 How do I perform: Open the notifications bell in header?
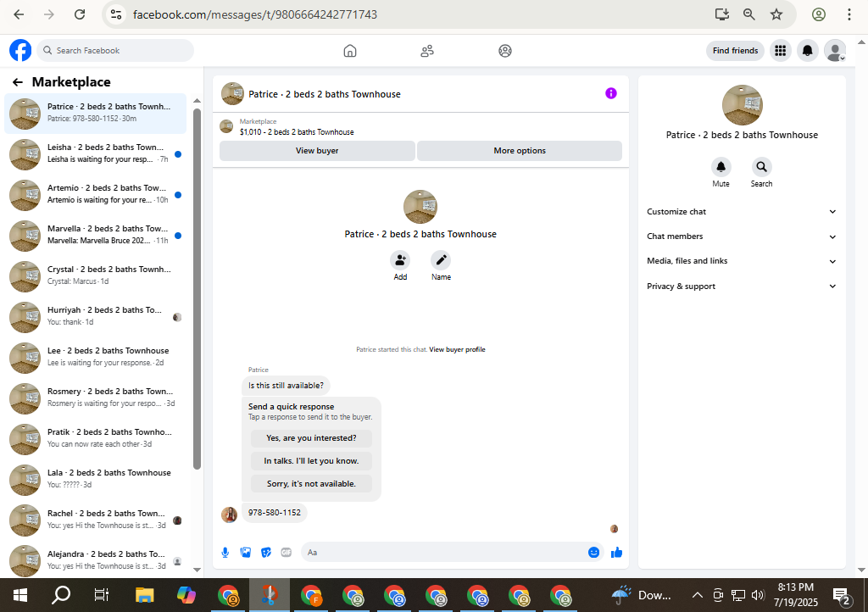[808, 51]
